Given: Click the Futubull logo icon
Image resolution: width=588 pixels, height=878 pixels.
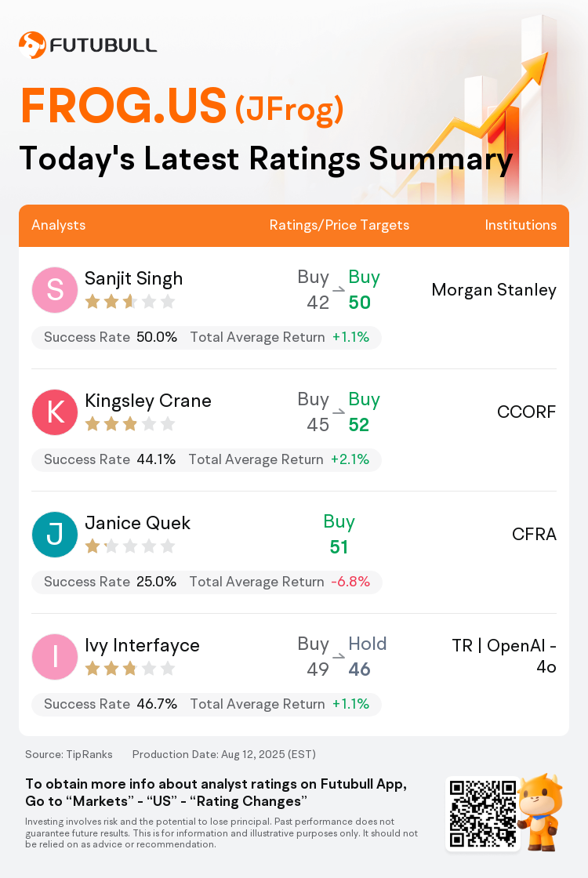Looking at the screenshot, I should [32, 45].
